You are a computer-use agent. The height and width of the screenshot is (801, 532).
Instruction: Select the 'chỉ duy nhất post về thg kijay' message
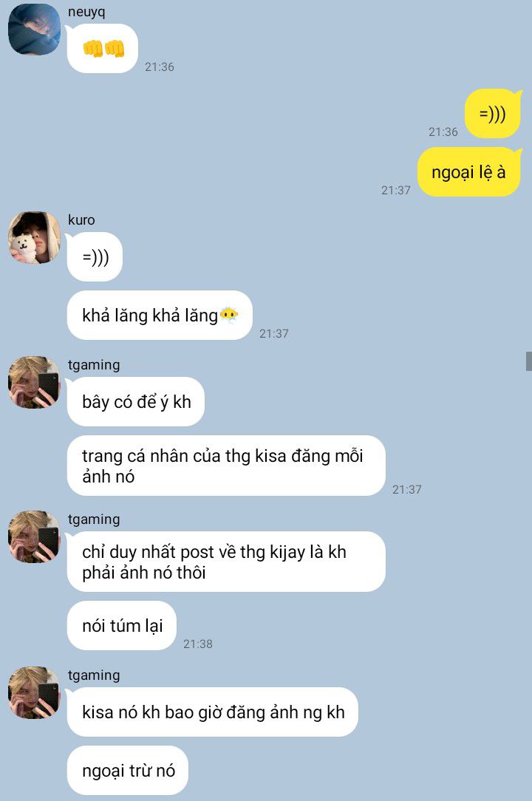(226, 562)
